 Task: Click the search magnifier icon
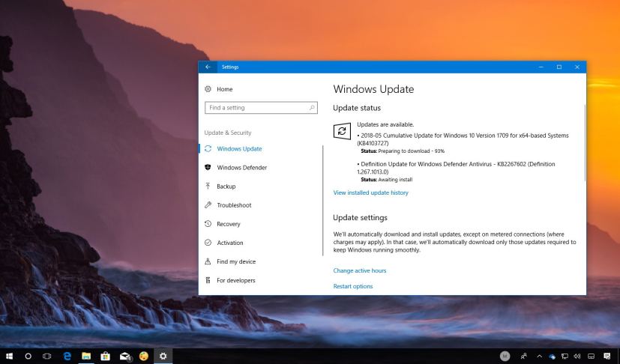(x=312, y=108)
